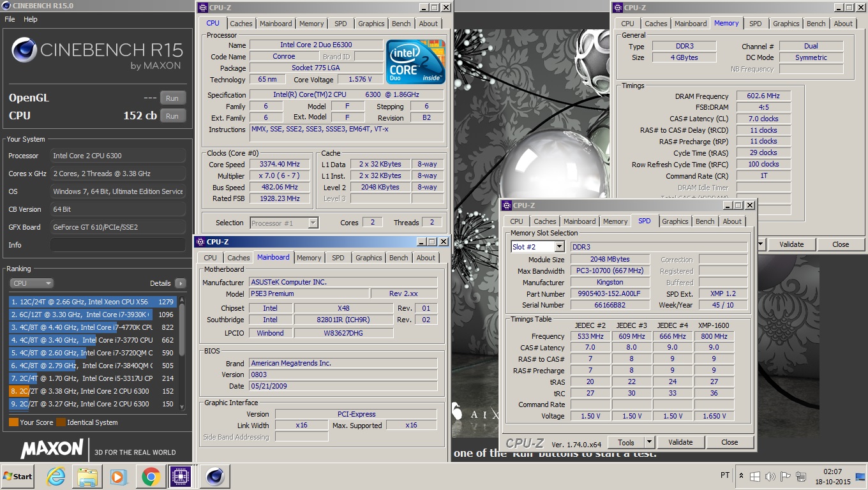
Task: Click the volume speaker tray icon
Action: tap(770, 477)
